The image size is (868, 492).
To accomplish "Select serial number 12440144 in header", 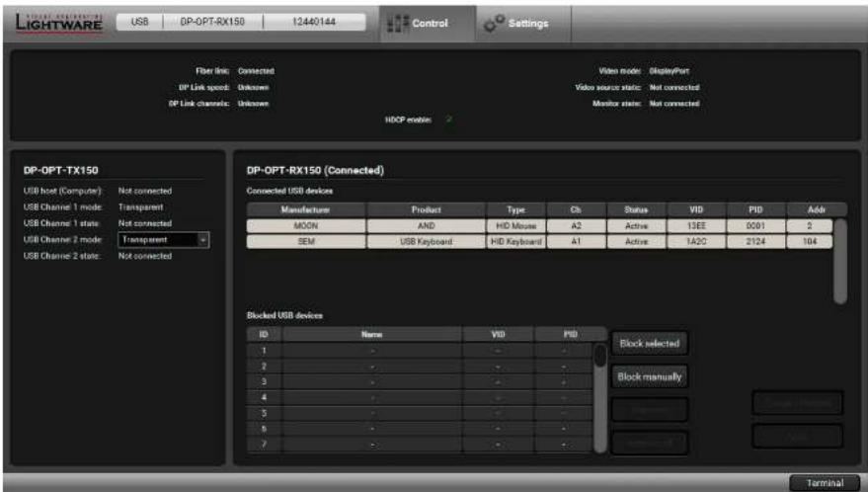I will click(x=314, y=22).
